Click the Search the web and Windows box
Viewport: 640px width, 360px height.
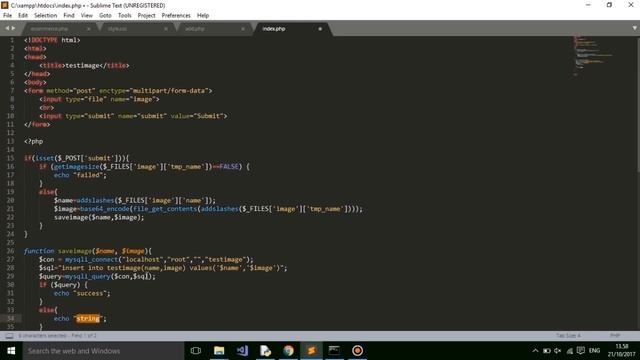[103, 351]
